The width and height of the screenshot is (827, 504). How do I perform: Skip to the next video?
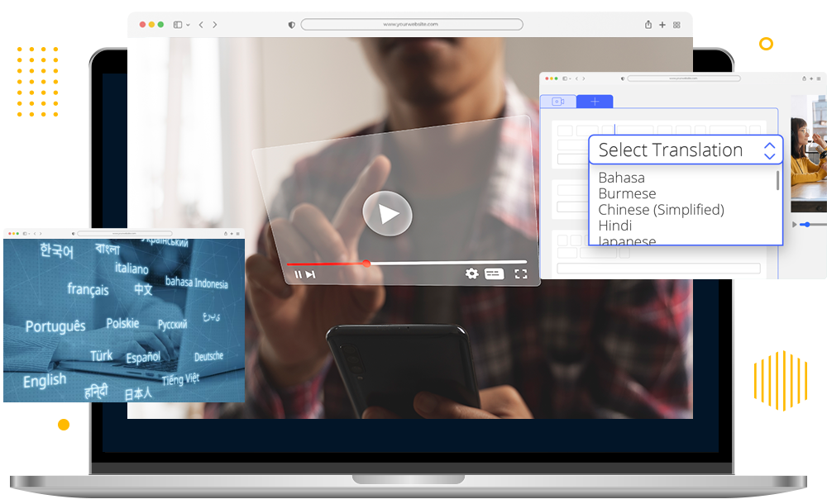pos(310,274)
